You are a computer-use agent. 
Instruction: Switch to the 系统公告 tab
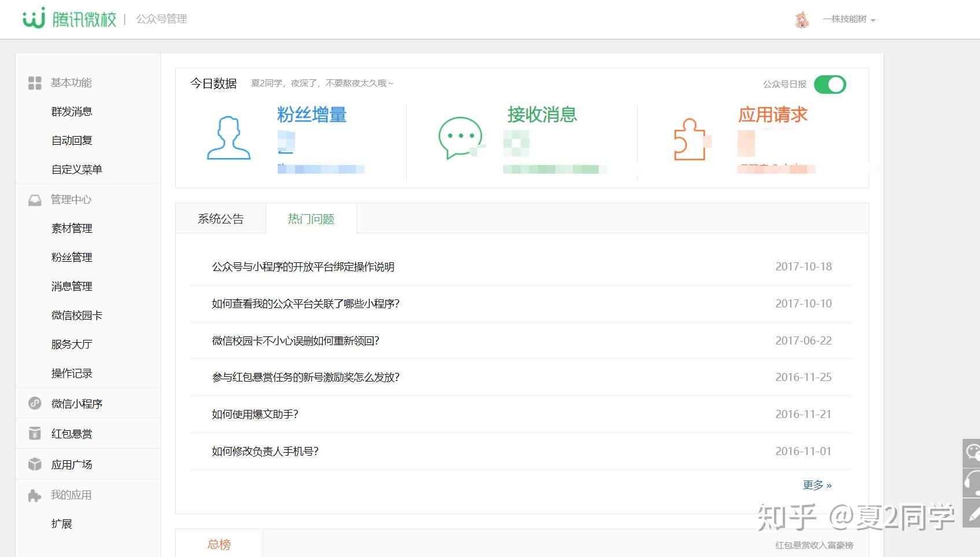220,219
